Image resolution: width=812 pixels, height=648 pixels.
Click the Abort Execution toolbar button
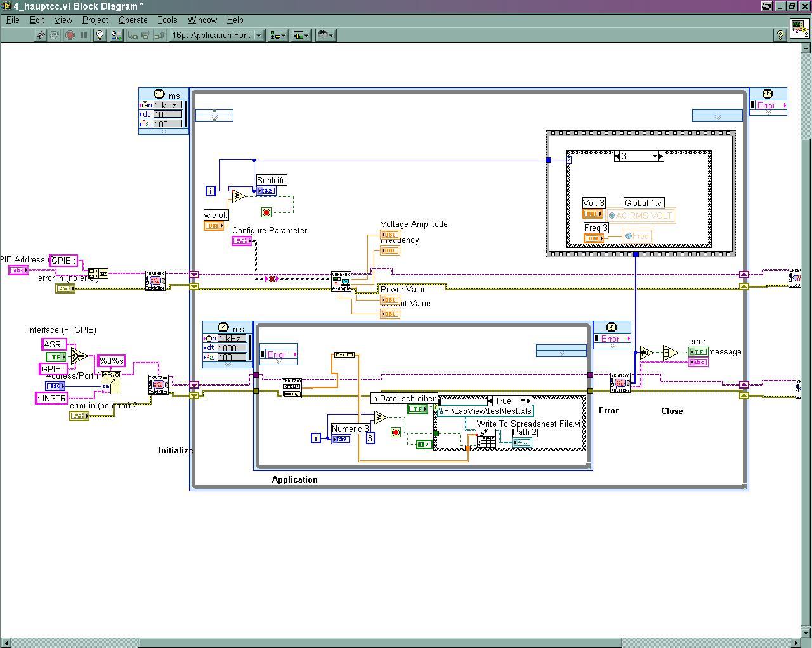coord(70,36)
